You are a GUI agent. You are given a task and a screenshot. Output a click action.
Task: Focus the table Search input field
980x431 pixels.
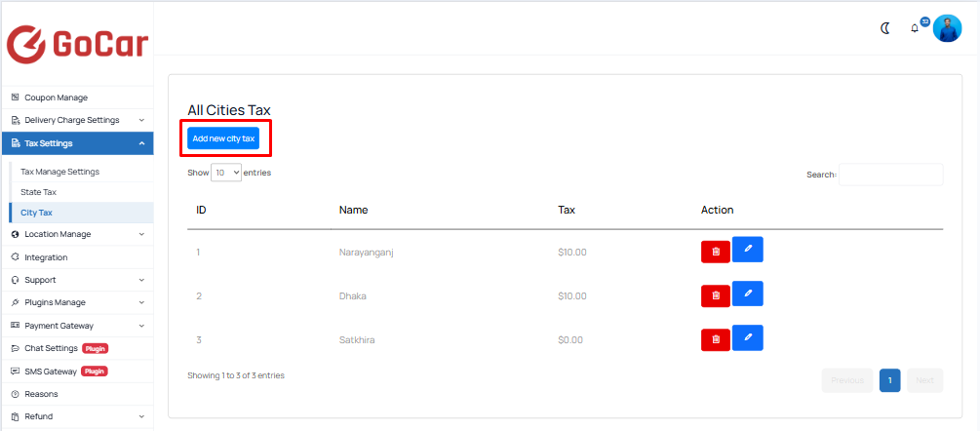tap(890, 175)
